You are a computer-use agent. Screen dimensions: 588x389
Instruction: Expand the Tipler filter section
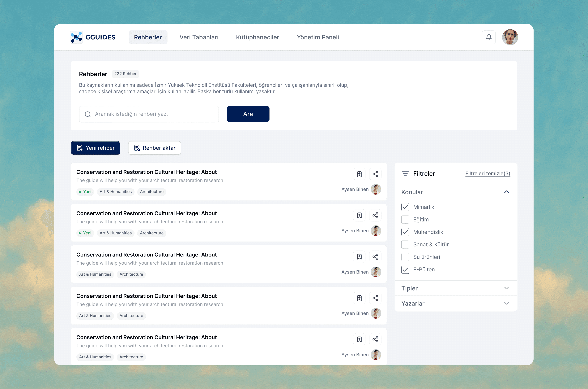pos(506,288)
